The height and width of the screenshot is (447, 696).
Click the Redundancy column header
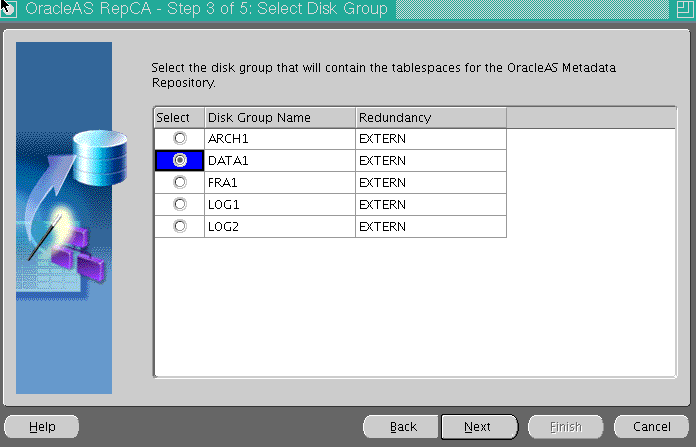(431, 118)
